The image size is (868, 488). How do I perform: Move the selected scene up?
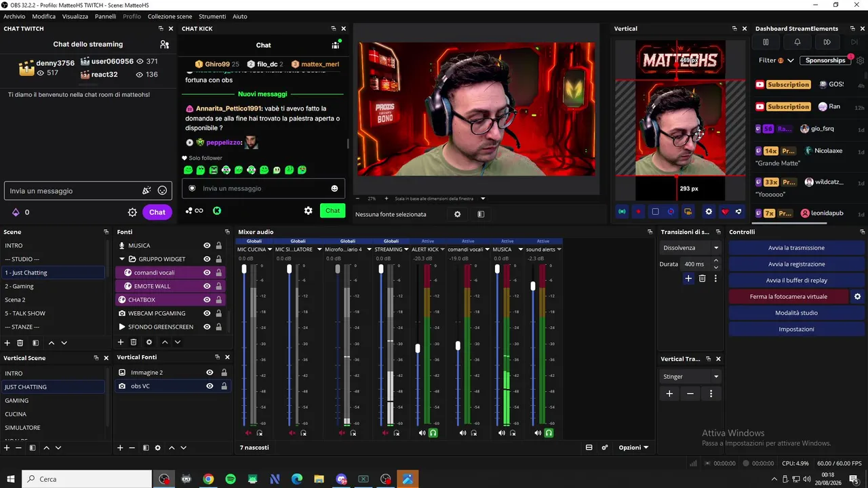(51, 343)
